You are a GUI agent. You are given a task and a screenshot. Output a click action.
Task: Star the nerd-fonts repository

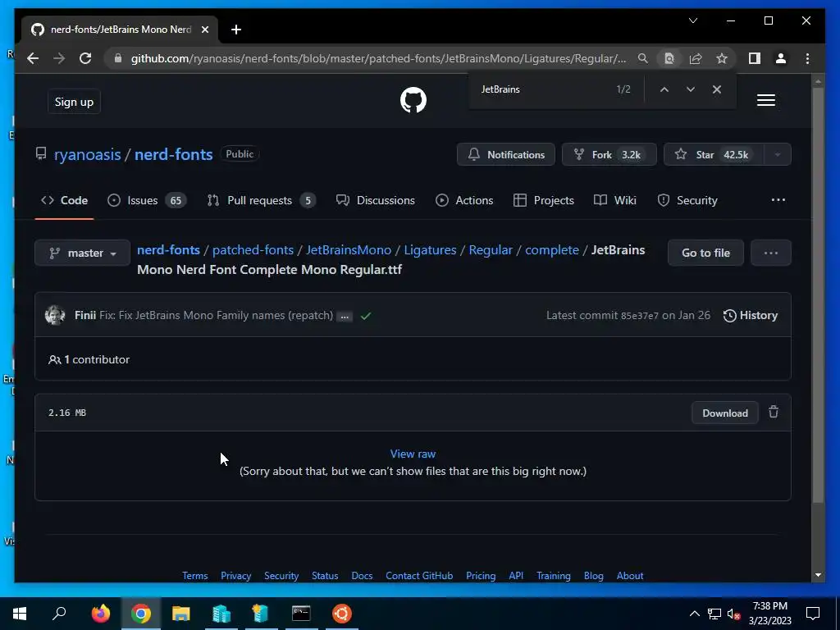pos(714,154)
